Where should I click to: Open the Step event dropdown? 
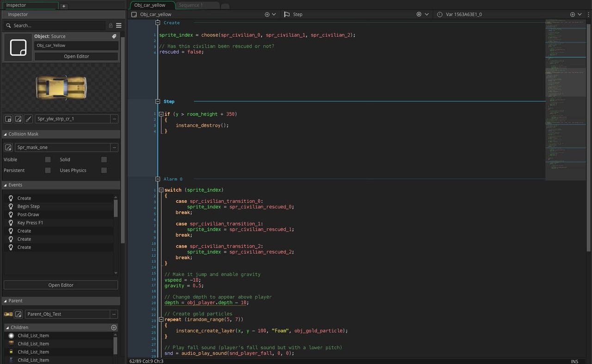pos(426,14)
